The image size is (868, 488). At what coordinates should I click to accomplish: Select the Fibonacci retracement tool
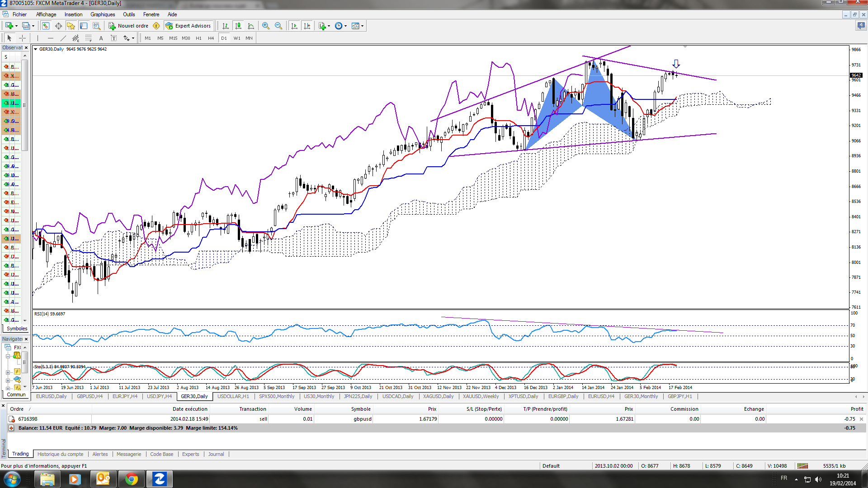point(89,38)
